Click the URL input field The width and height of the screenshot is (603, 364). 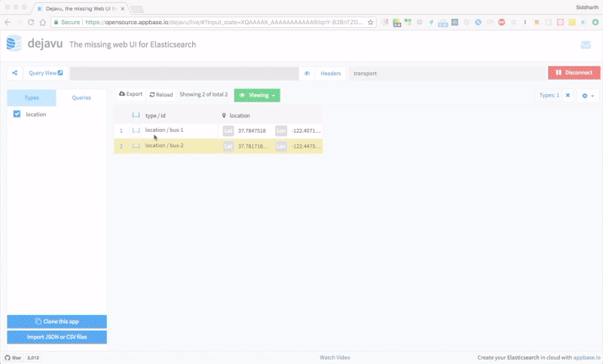184,73
